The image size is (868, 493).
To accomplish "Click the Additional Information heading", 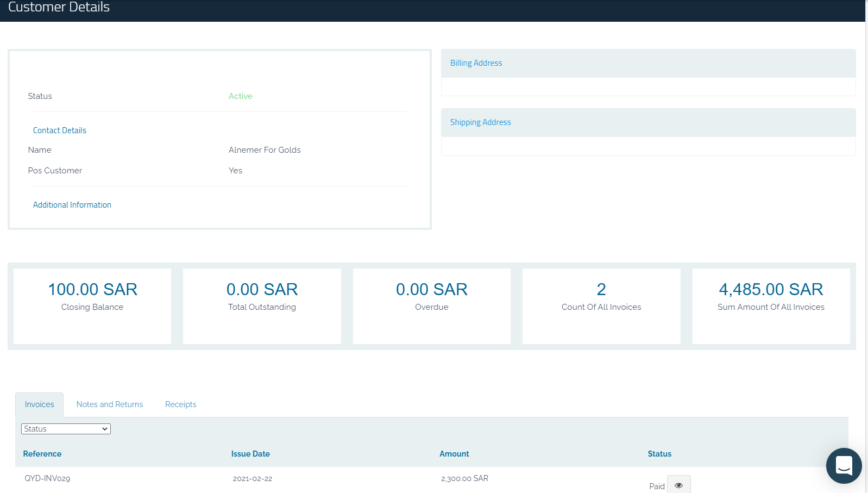I will click(72, 205).
